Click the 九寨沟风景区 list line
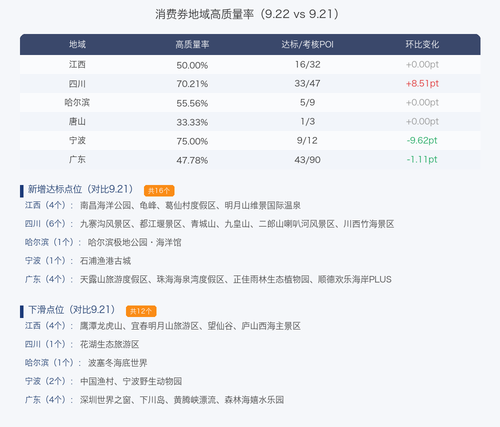Viewport: 500px width, 427px height. tap(237, 224)
